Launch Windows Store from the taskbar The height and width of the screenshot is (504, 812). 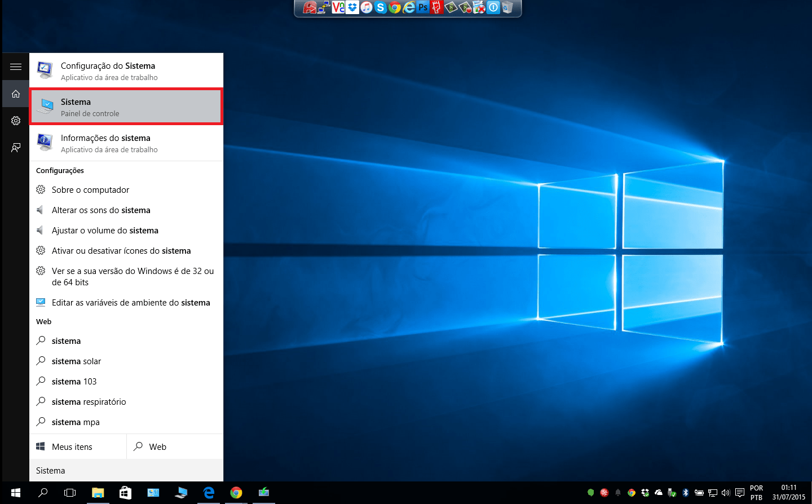125,493
